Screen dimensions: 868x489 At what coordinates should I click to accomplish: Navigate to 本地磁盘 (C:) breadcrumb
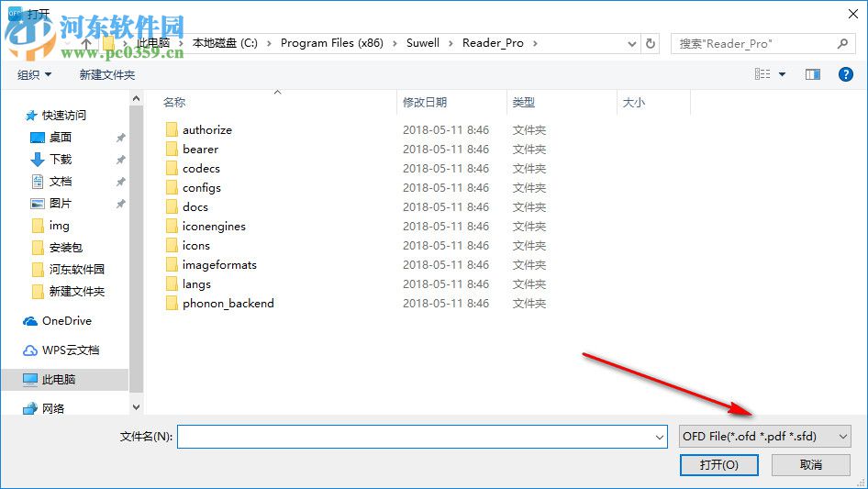[225, 43]
